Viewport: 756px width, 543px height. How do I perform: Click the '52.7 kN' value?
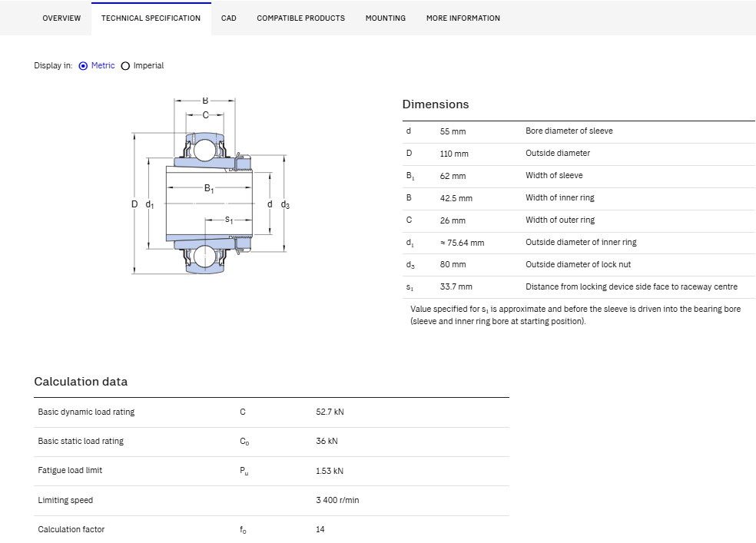(330, 412)
